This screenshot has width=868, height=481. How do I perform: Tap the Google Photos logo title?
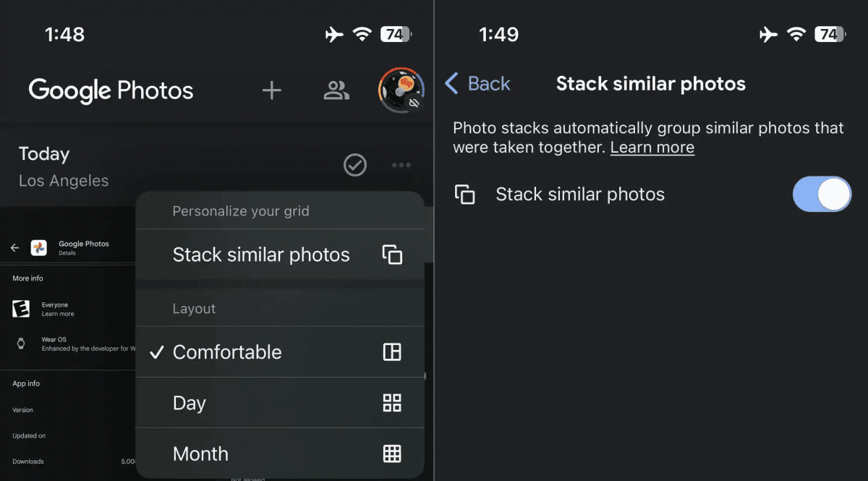coord(111,90)
